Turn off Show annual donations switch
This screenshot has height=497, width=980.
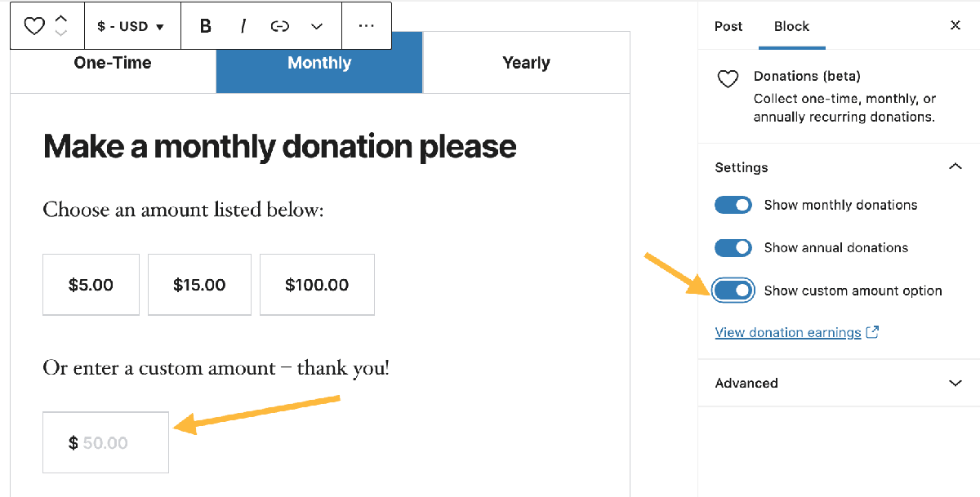(733, 247)
